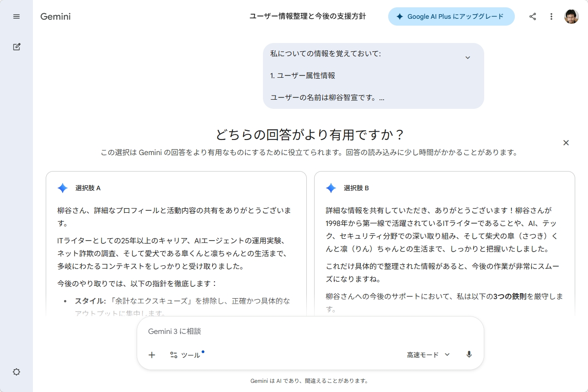This screenshot has height=392, width=588.
Task: Click the Google AI Plus にアップグレード button
Action: pos(451,16)
